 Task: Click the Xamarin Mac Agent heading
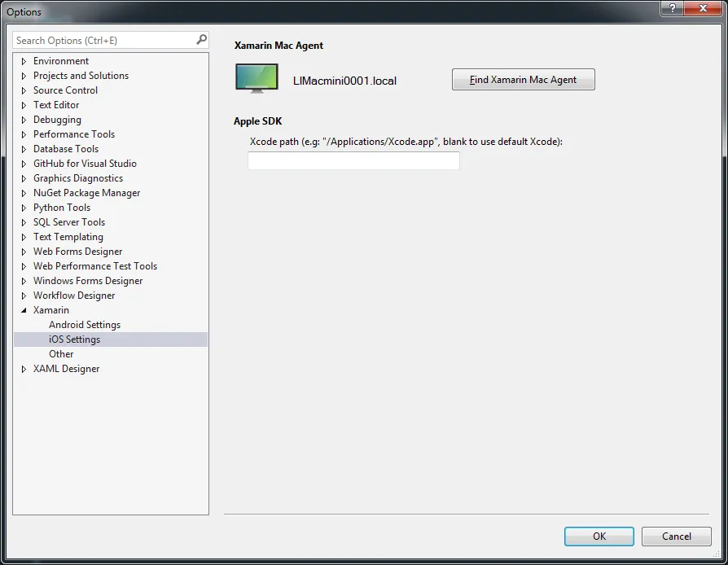pos(278,46)
